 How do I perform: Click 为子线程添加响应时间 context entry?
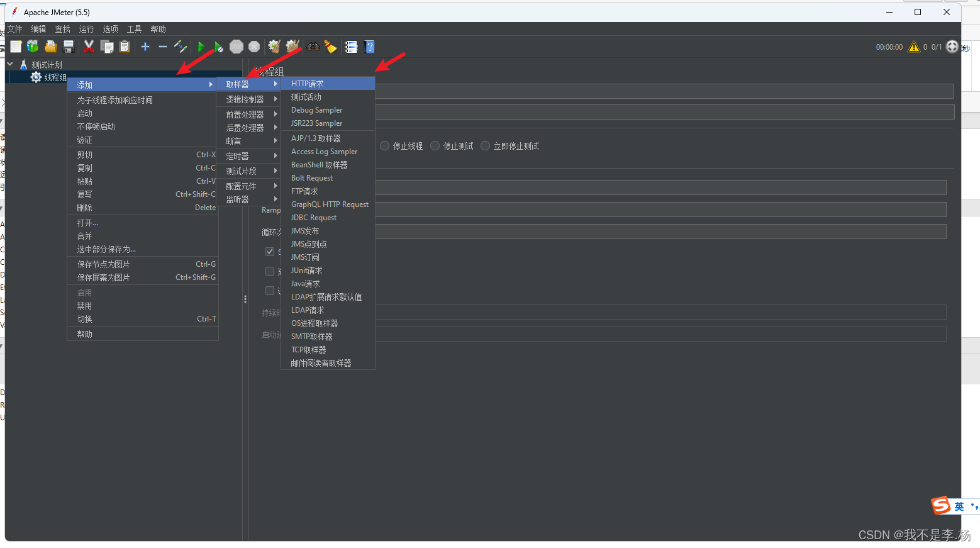coord(142,100)
